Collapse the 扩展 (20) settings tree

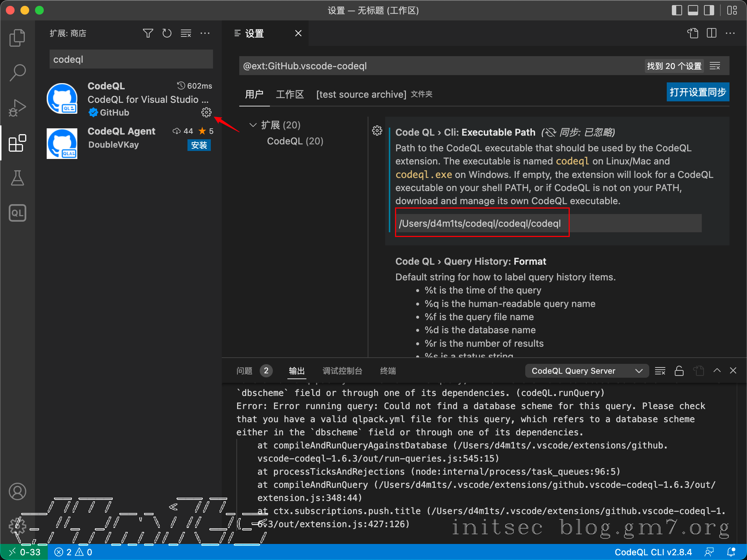point(253,125)
